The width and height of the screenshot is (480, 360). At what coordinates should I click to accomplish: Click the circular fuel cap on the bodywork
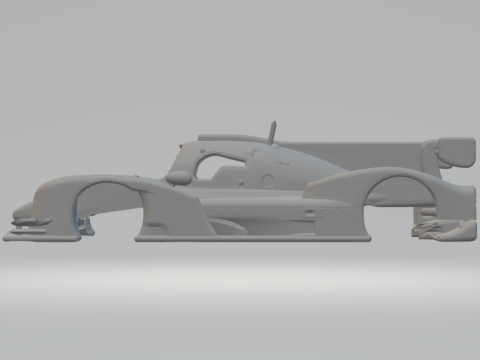(x=268, y=180)
